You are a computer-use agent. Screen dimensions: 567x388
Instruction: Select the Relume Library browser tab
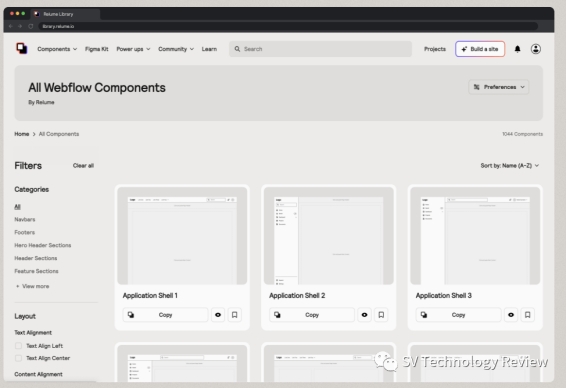pos(65,14)
